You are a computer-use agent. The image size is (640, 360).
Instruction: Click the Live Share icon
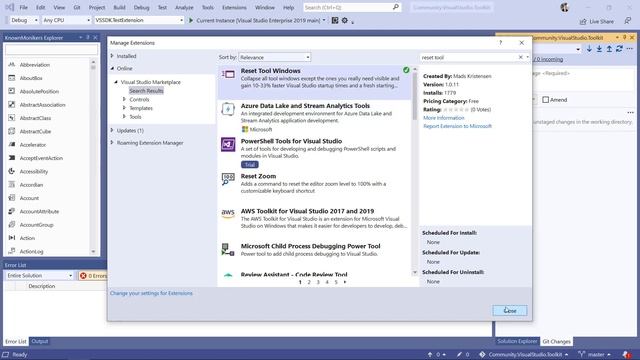(583, 21)
